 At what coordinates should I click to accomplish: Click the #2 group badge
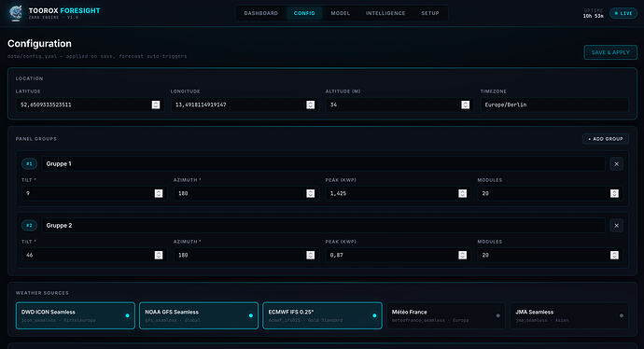[x=29, y=226]
